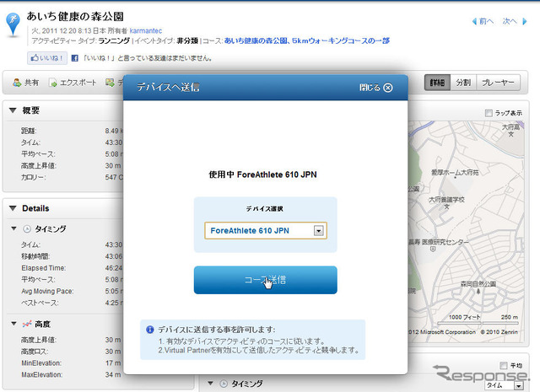Open the あいち健康の森公園 5km course link

pos(307,40)
